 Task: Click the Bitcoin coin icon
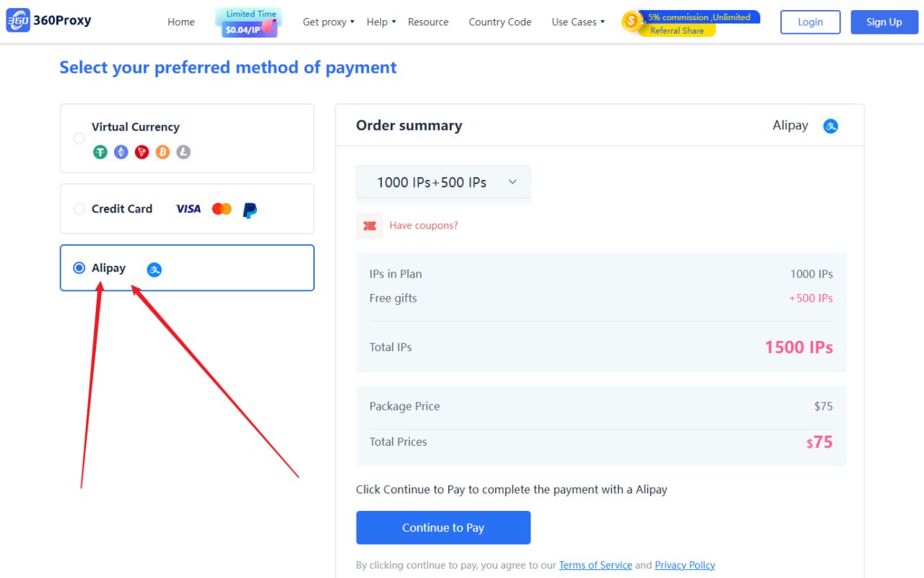pyautogui.click(x=162, y=152)
